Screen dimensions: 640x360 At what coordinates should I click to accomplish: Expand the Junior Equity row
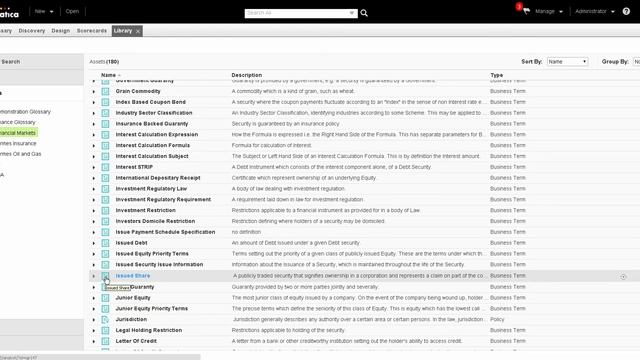coord(93,298)
